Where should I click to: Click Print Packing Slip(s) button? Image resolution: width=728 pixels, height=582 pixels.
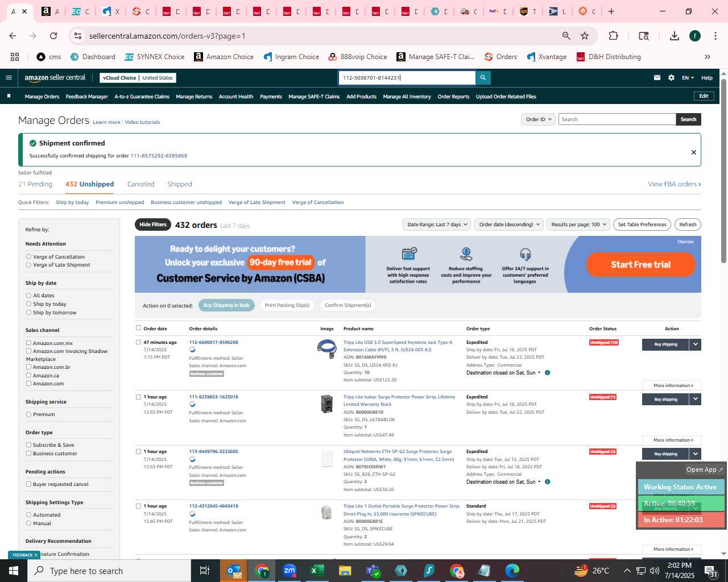287,305
